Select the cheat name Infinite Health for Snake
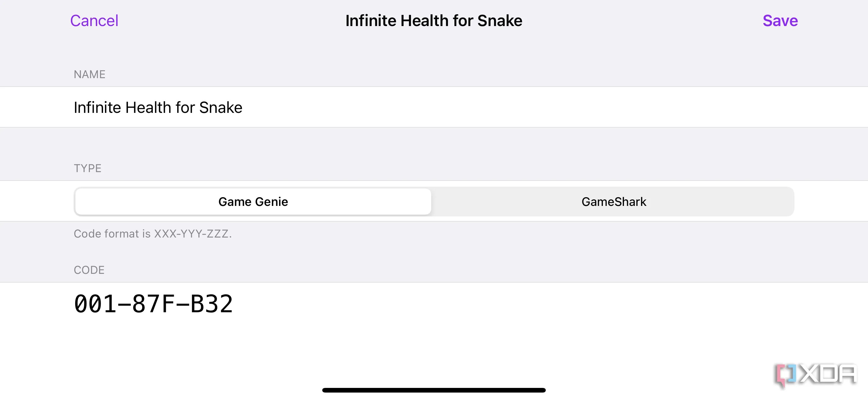This screenshot has width=868, height=400. click(158, 107)
